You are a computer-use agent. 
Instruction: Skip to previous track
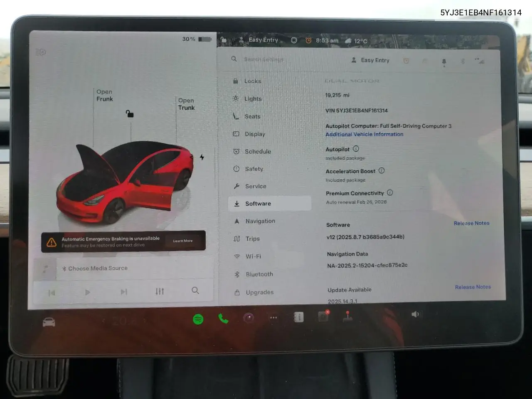click(52, 293)
